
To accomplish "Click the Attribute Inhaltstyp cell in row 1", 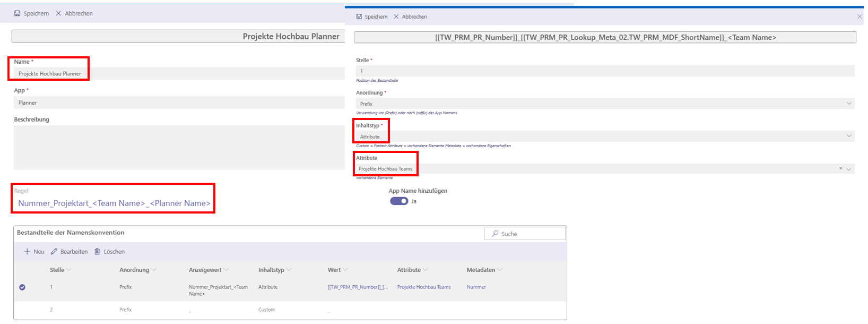I will pos(268,287).
